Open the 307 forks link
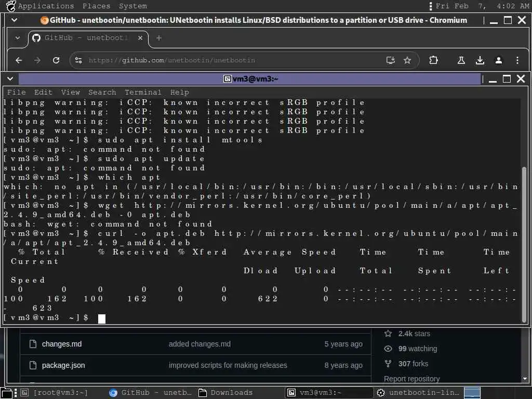This screenshot has width=532, height=399. (413, 364)
